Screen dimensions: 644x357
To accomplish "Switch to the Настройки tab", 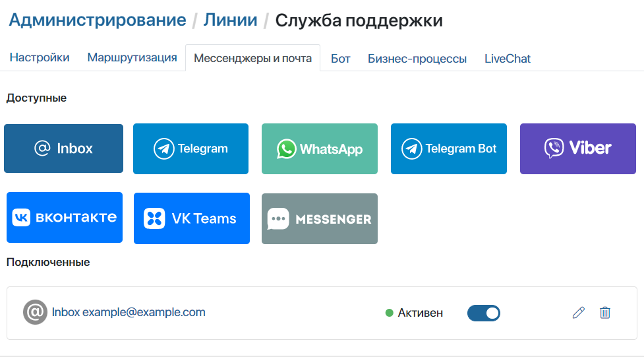I will coord(40,57).
